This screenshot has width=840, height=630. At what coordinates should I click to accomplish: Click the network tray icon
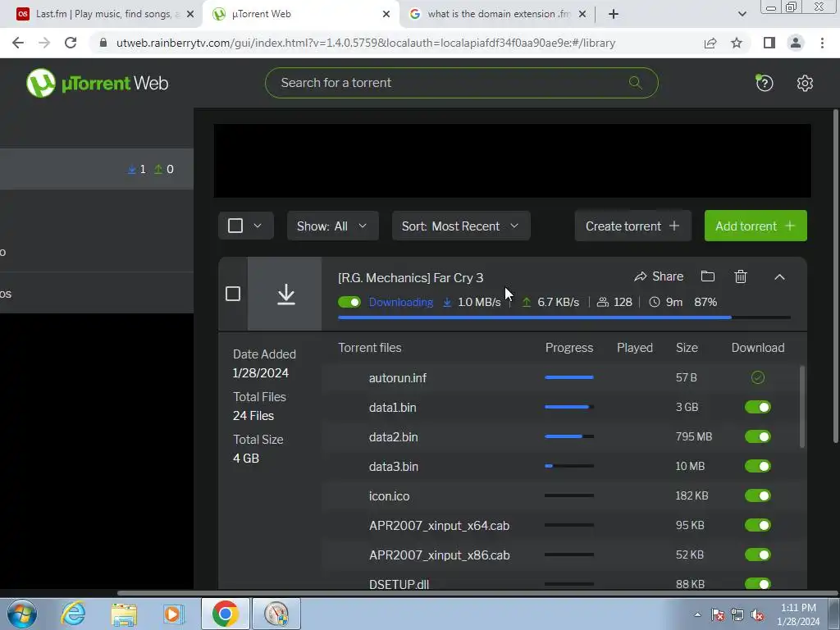pyautogui.click(x=737, y=614)
